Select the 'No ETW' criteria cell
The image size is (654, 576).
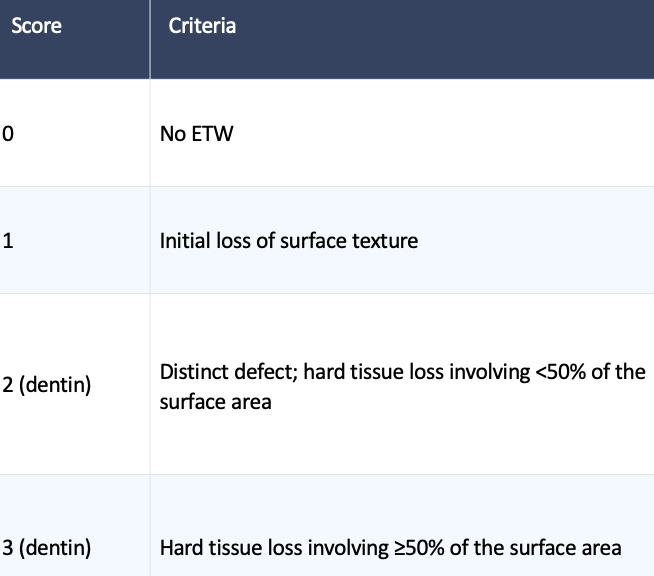[196, 134]
